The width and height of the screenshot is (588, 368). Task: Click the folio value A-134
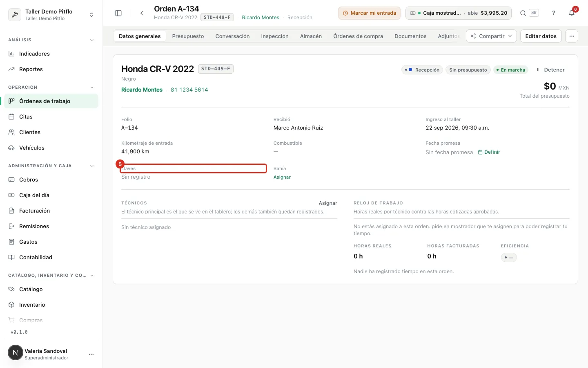[129, 128]
